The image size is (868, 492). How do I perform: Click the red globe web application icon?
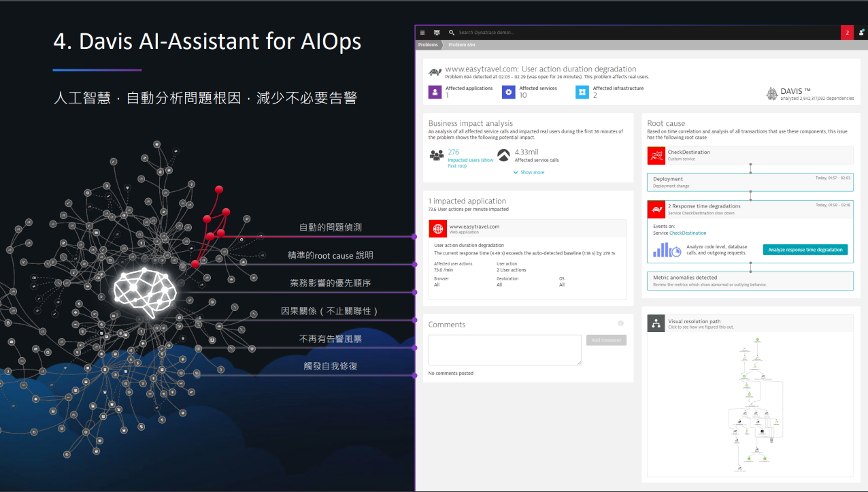point(437,229)
